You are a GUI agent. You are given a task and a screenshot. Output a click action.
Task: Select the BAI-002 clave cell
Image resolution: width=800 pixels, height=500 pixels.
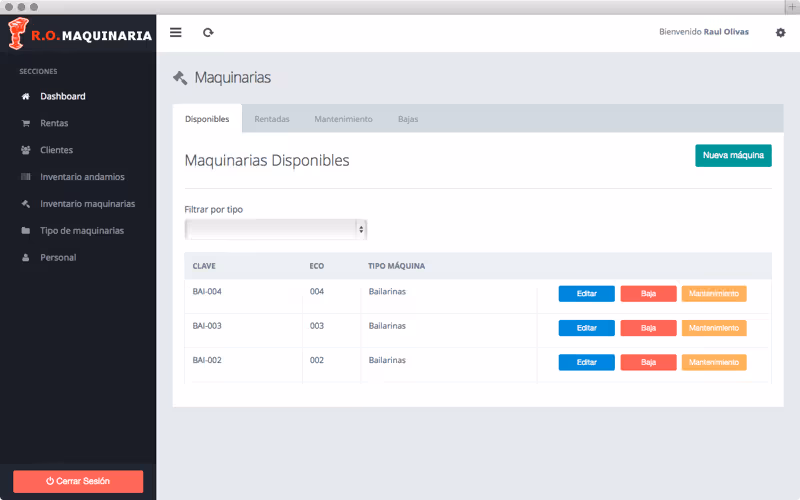click(x=207, y=360)
